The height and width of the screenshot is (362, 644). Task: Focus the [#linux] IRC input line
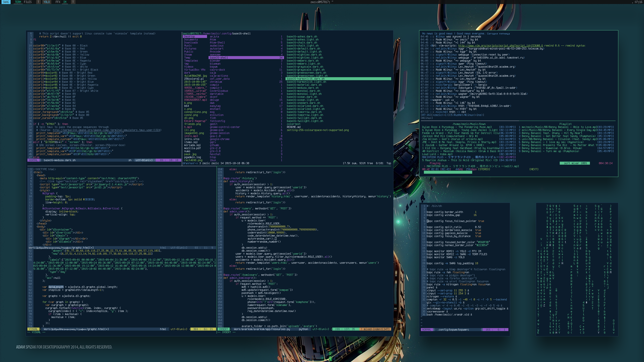427,118
